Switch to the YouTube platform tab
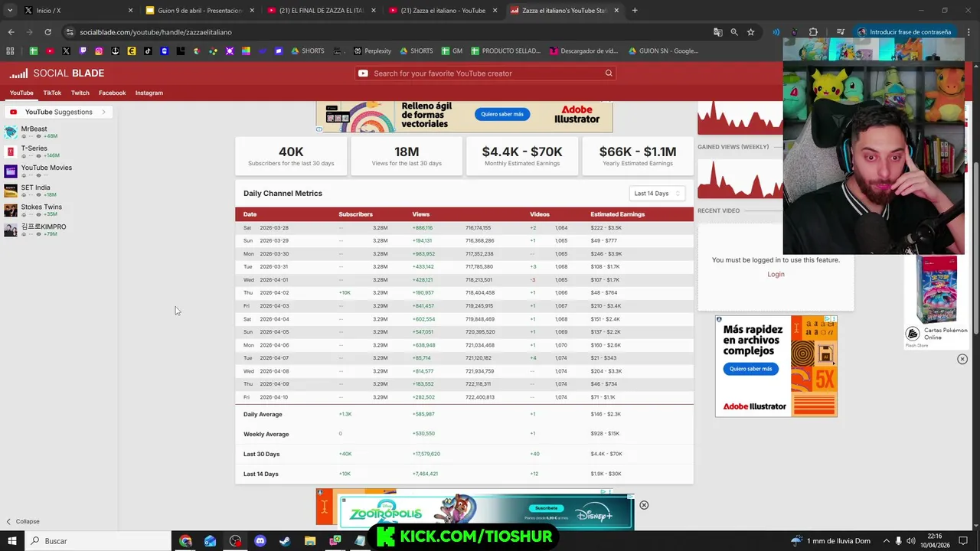The width and height of the screenshot is (980, 551). pyautogui.click(x=21, y=93)
